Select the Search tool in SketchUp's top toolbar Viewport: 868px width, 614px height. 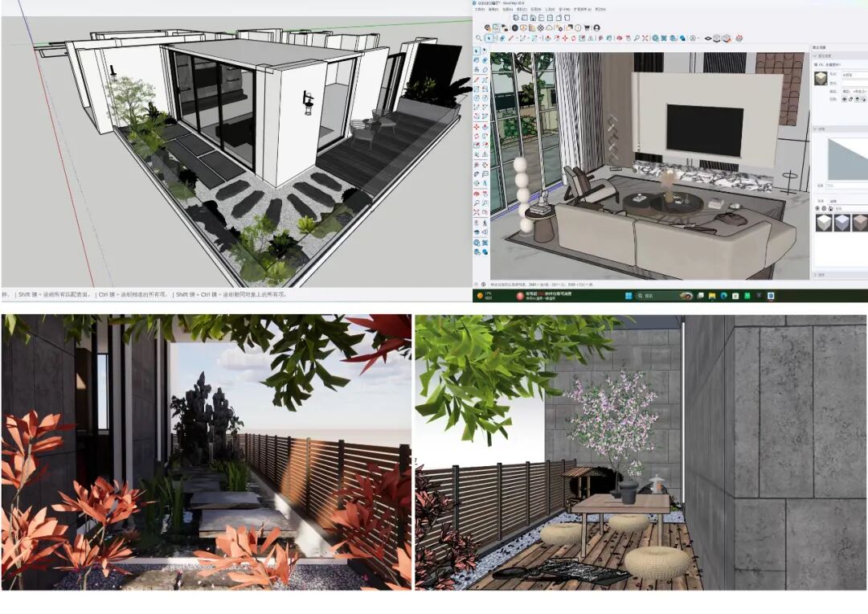479,39
